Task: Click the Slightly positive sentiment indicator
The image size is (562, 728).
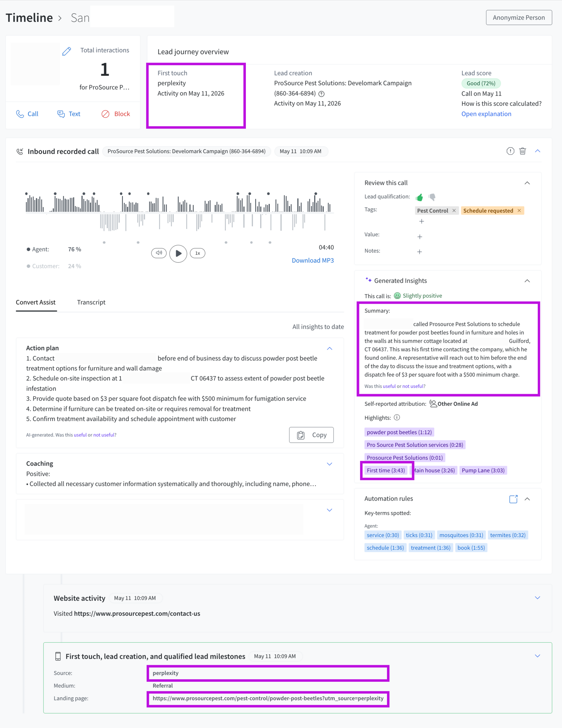Action: pos(418,296)
